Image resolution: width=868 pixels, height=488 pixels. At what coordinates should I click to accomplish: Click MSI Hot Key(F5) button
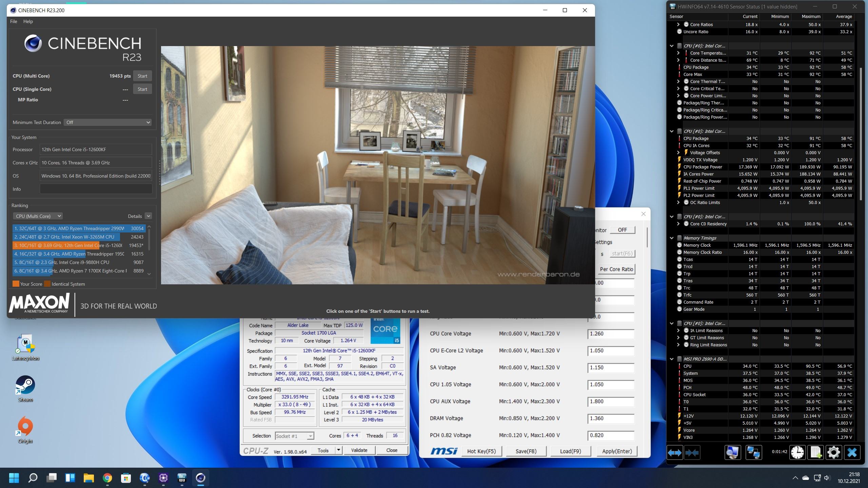(x=481, y=451)
